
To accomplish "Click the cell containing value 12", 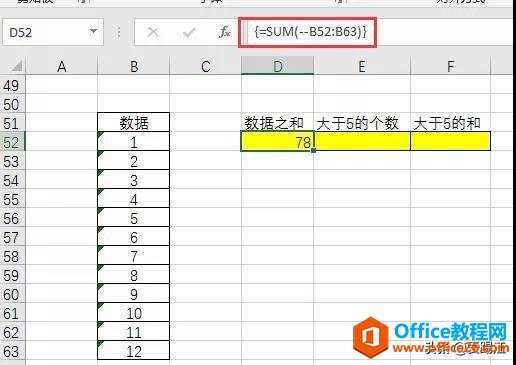I will 134,351.
